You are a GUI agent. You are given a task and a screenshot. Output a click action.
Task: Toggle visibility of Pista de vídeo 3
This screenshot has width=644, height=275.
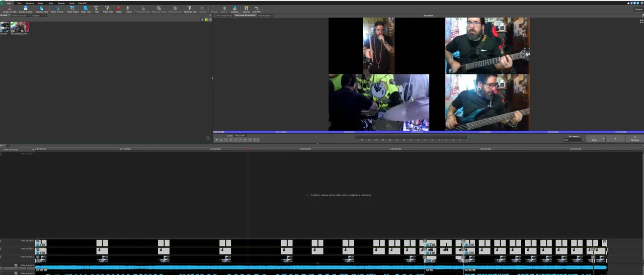click(x=1, y=241)
